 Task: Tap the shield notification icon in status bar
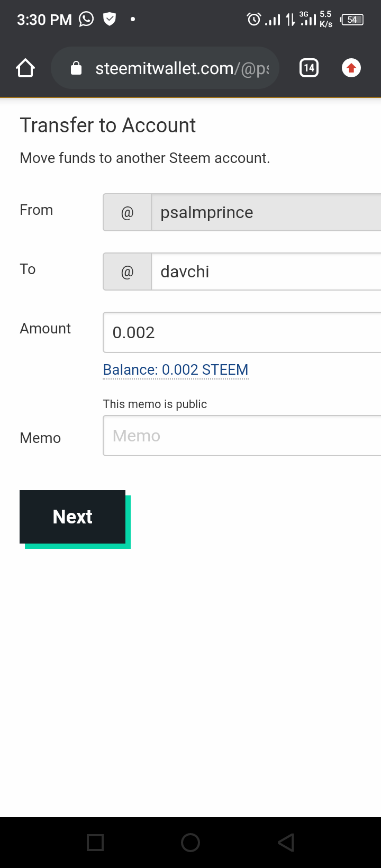tap(110, 20)
